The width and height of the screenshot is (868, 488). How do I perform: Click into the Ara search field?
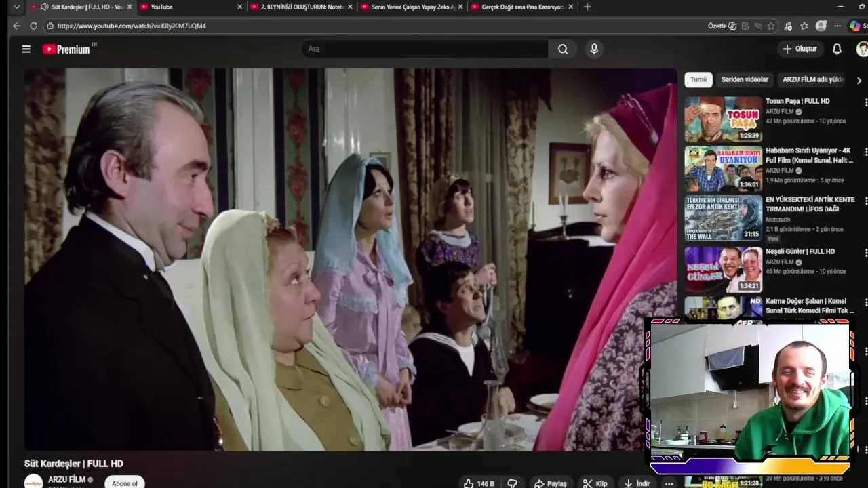(x=425, y=49)
